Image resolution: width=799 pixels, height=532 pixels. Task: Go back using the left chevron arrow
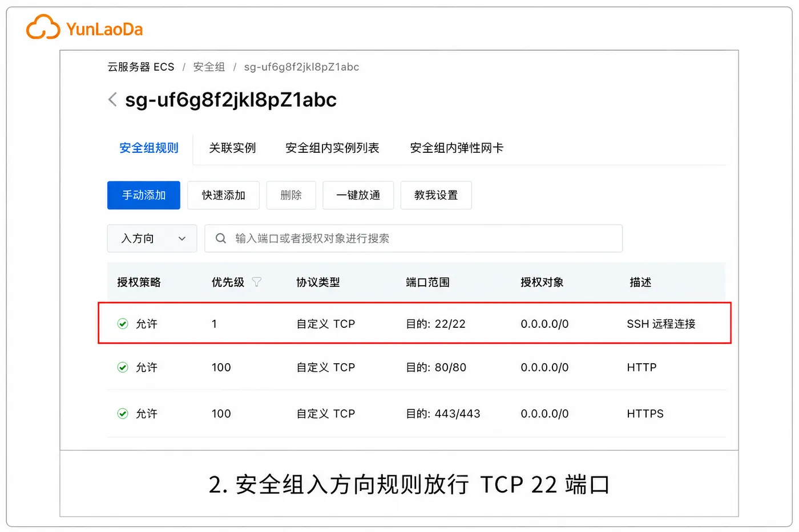pyautogui.click(x=112, y=100)
